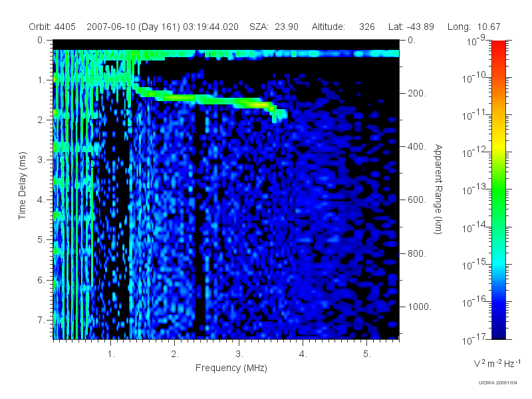This screenshot has width=532, height=399.
Task: Click the Altitude: 326 header value
Action: (x=343, y=27)
